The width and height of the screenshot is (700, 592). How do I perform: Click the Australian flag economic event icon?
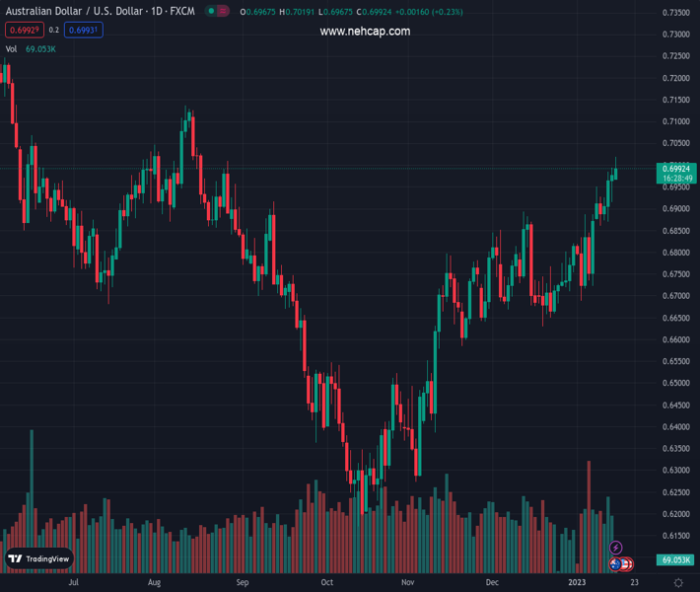[x=615, y=564]
